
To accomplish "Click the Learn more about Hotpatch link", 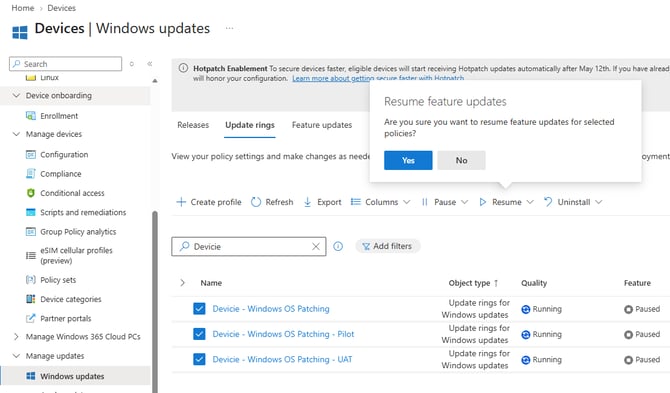I will (378, 79).
